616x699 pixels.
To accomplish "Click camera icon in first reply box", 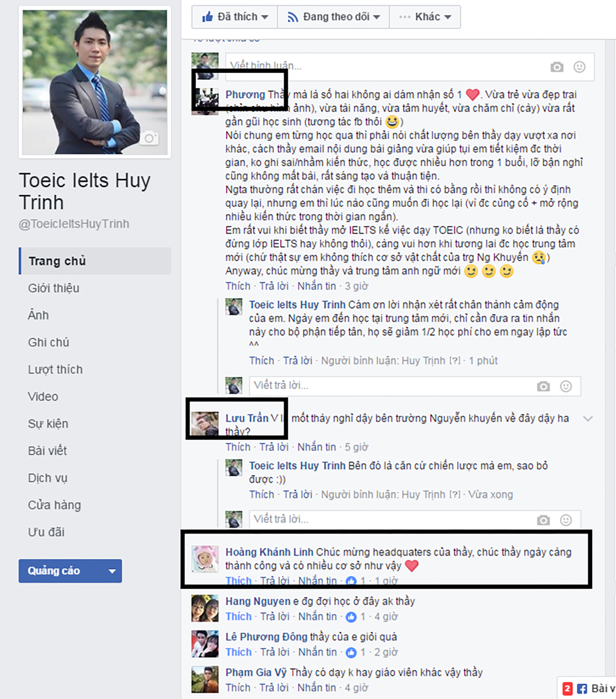I will [x=543, y=386].
